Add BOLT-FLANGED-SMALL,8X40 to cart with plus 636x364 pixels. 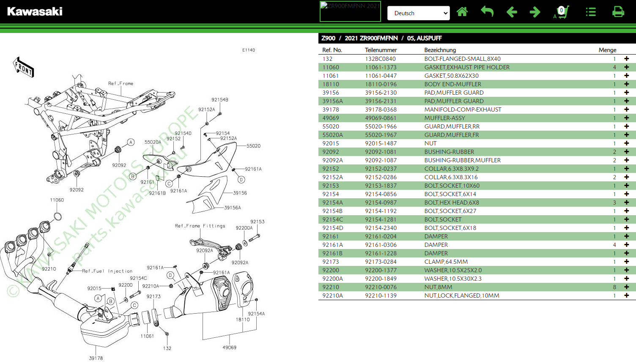[x=626, y=59]
